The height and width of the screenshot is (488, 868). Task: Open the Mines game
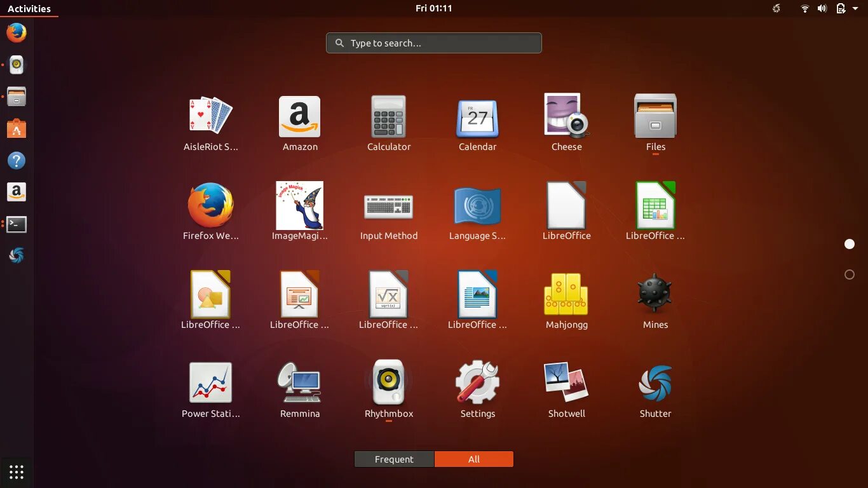(x=656, y=302)
